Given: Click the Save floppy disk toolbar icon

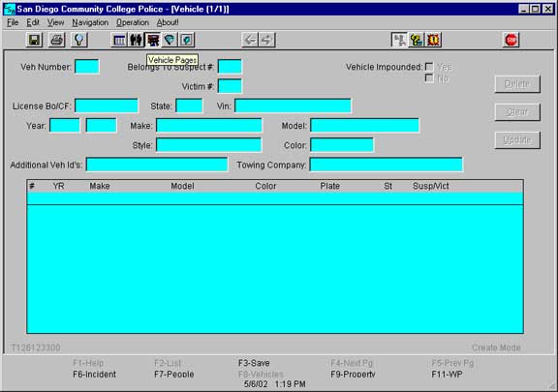Looking at the screenshot, I should point(35,40).
